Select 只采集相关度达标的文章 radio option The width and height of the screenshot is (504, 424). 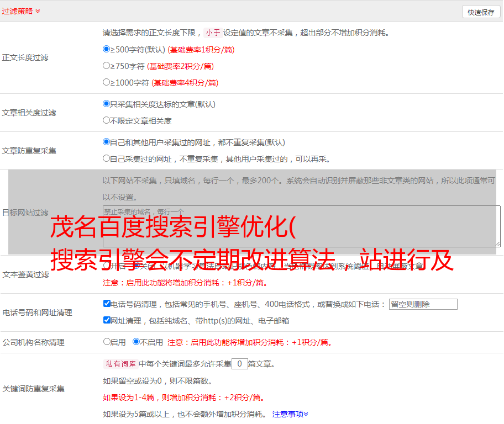tap(107, 104)
